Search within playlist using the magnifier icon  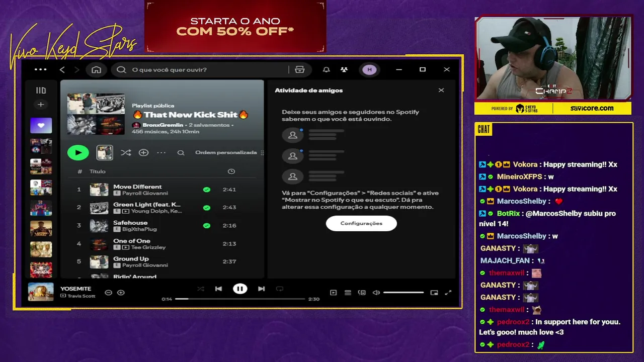pos(181,153)
